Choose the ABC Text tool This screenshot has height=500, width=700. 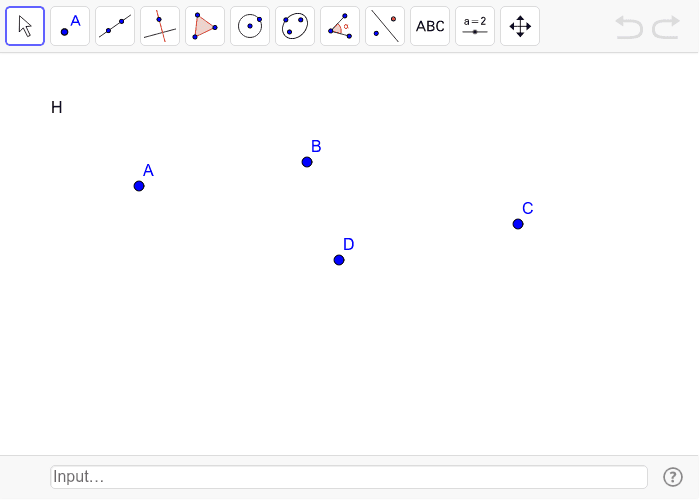click(430, 26)
